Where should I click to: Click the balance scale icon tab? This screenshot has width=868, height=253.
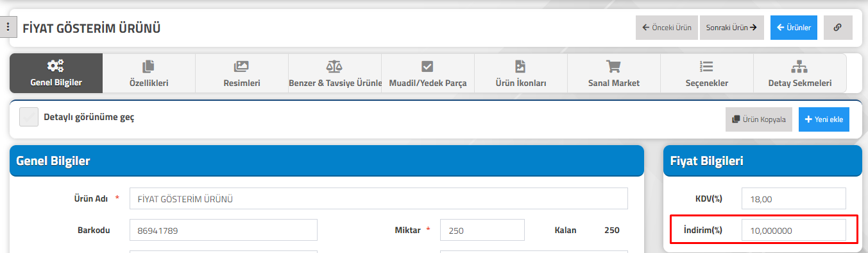[x=334, y=66]
